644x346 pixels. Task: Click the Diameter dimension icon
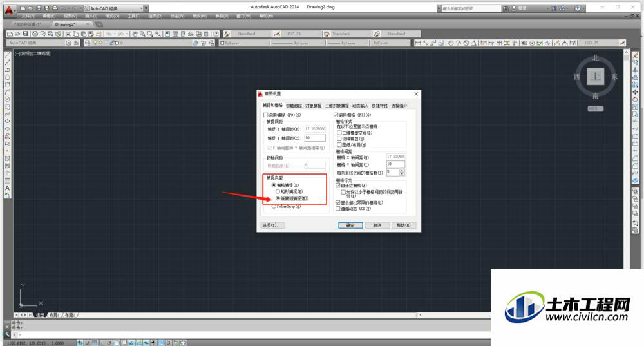(x=466, y=43)
